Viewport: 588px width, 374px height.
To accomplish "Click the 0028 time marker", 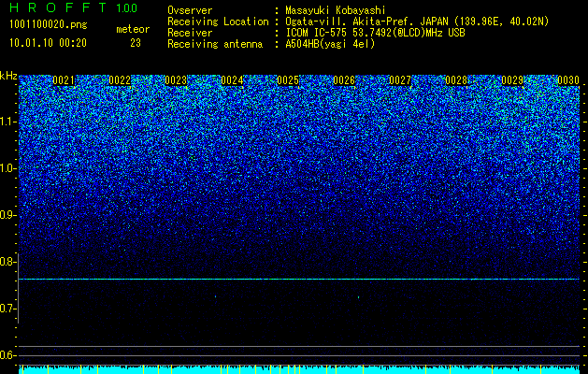I will (456, 80).
